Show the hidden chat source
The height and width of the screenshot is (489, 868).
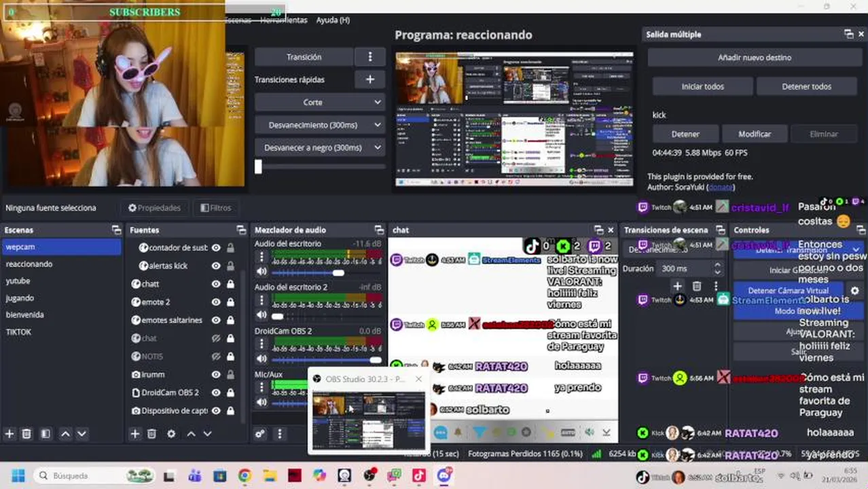216,338
